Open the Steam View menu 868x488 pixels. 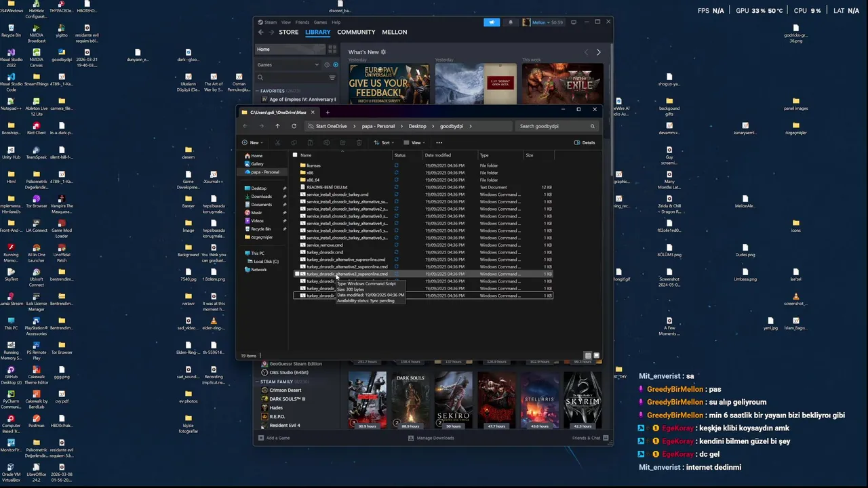tap(286, 22)
